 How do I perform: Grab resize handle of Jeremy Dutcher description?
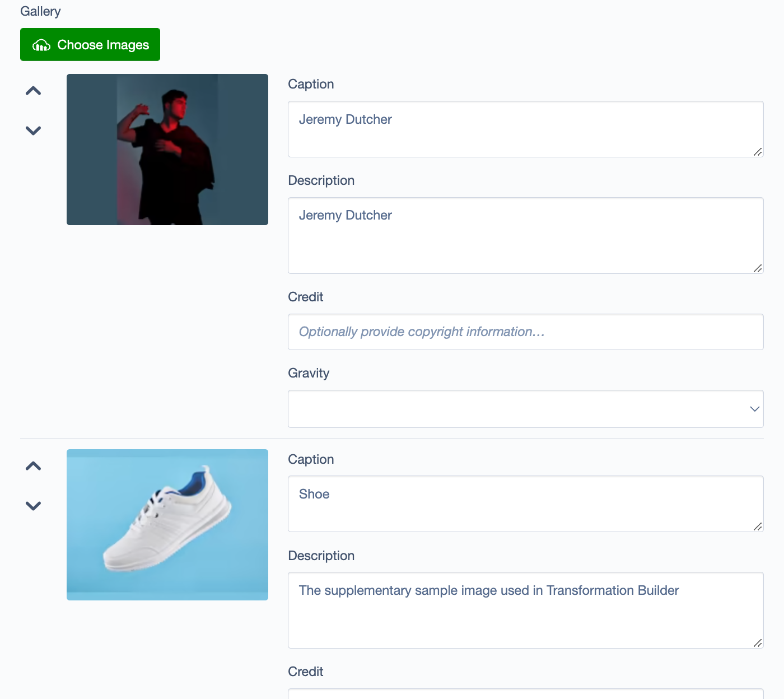point(758,268)
